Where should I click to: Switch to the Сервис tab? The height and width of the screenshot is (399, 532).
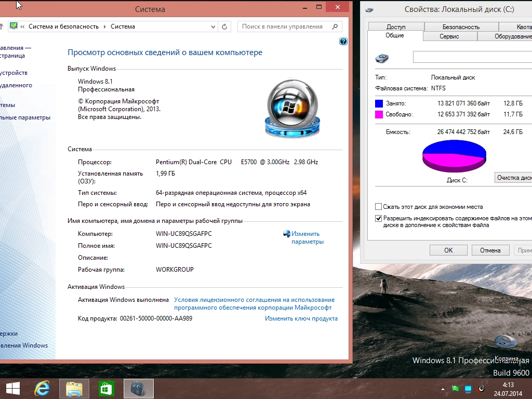click(449, 36)
